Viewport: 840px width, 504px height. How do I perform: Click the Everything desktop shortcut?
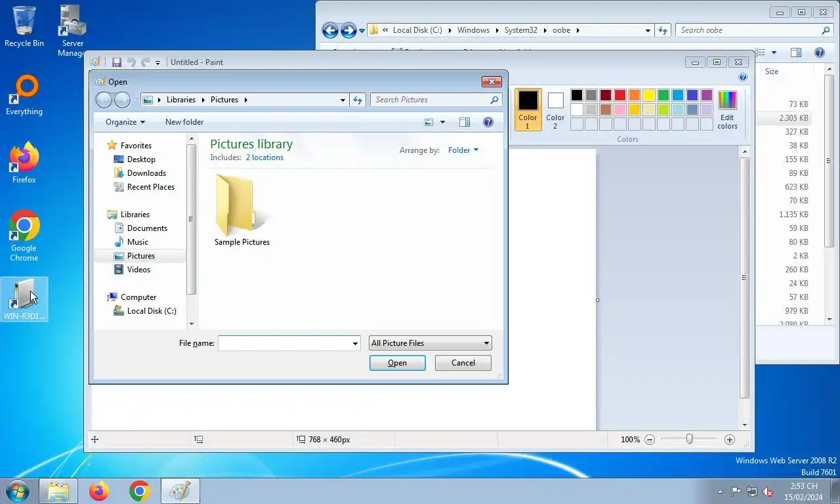[x=24, y=96]
